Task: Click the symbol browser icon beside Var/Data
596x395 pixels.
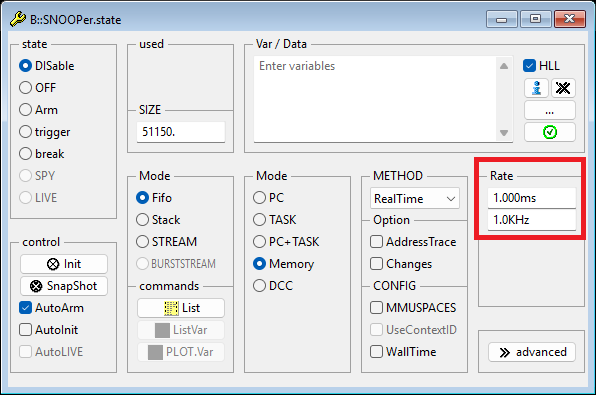Action: tap(536, 88)
